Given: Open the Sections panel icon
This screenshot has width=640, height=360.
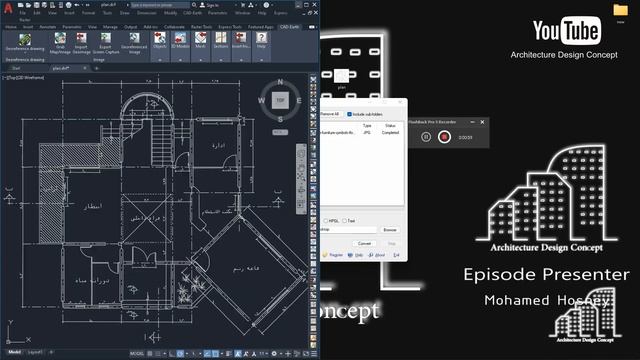Looking at the screenshot, I should tap(221, 38).
